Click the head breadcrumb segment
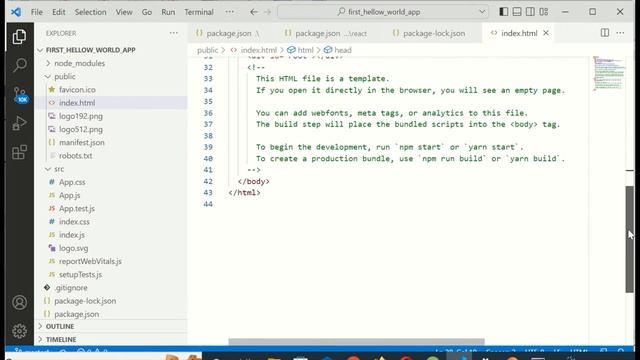The width and height of the screenshot is (640, 360). [x=342, y=50]
